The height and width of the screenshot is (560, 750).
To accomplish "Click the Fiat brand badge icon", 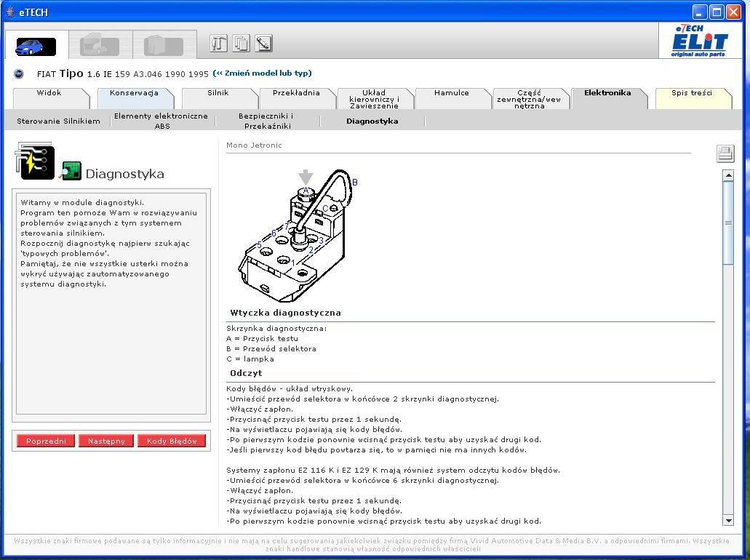I will (19, 73).
